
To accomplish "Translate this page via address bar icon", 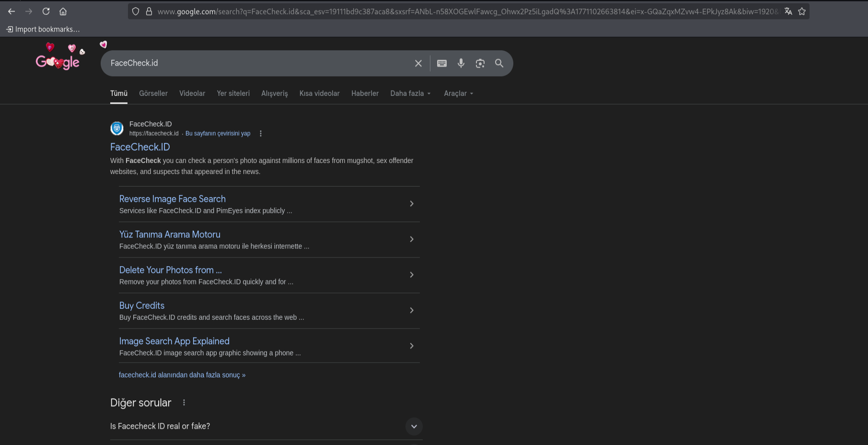I will click(788, 12).
